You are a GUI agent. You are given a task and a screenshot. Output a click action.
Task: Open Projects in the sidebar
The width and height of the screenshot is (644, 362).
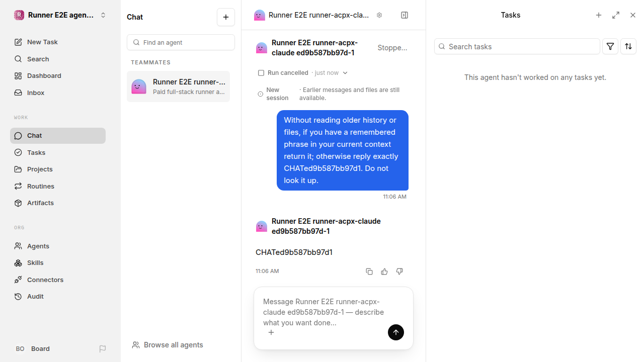(58, 169)
